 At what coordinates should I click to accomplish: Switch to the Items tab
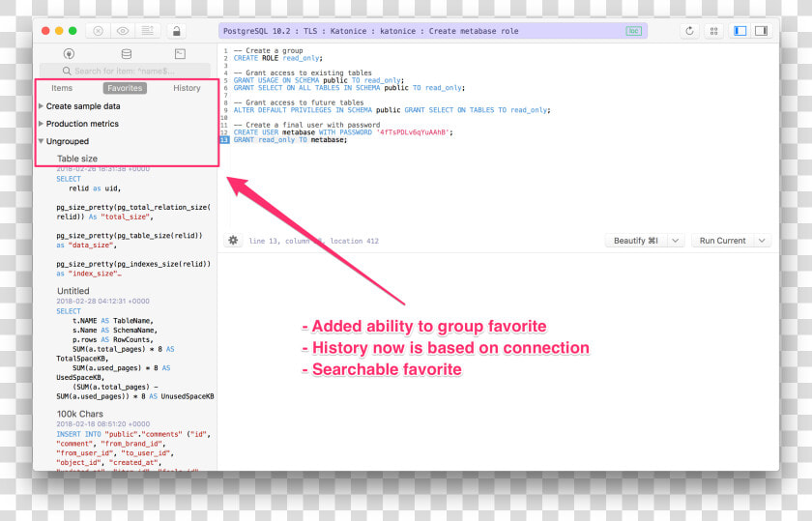click(62, 88)
